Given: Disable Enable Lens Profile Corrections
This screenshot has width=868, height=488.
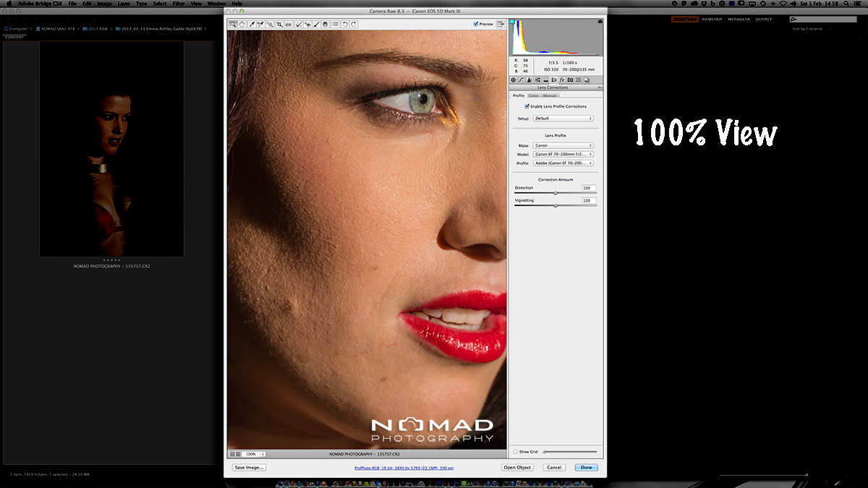Looking at the screenshot, I should point(527,106).
